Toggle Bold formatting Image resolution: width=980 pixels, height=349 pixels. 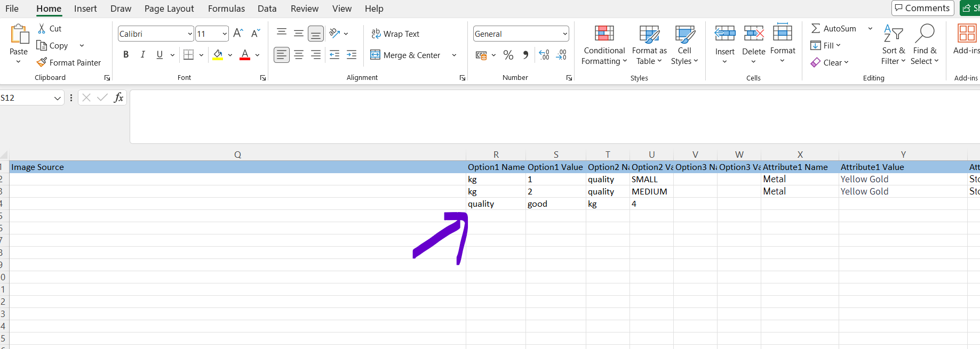pyautogui.click(x=126, y=54)
